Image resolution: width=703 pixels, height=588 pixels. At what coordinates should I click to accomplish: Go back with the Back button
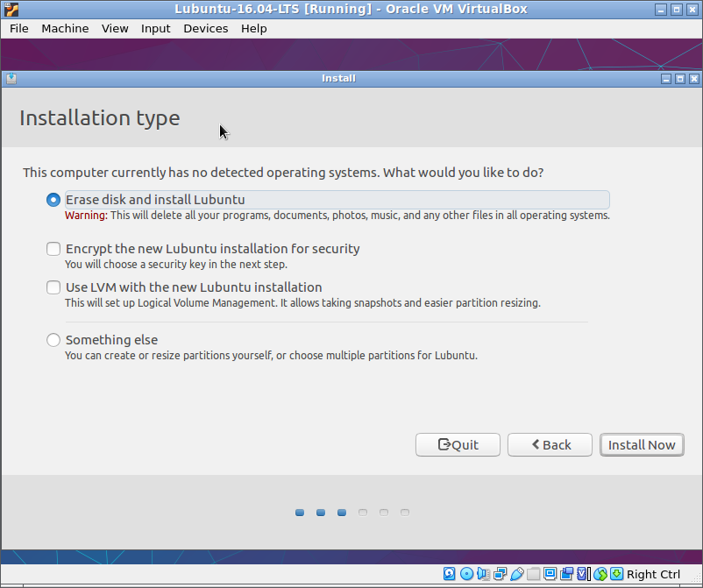[550, 444]
